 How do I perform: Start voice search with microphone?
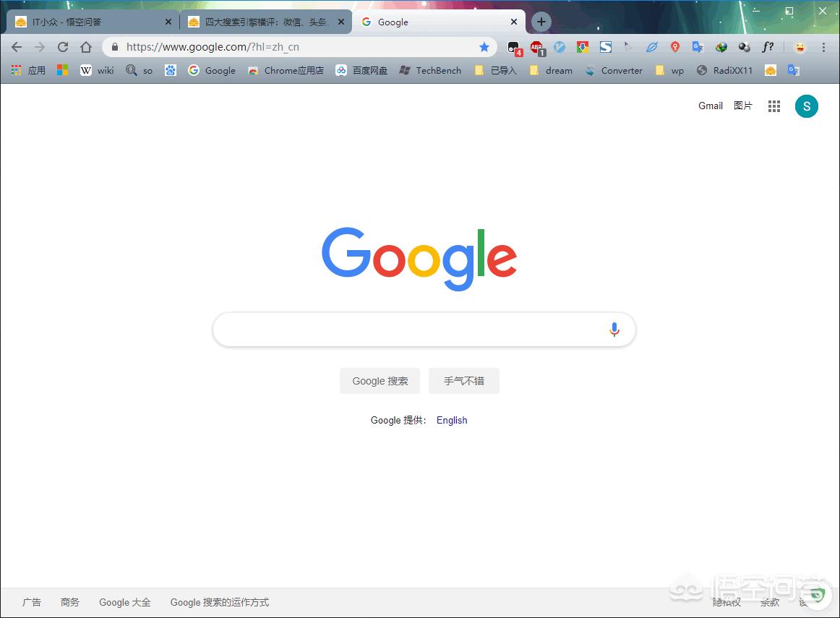[x=614, y=330]
